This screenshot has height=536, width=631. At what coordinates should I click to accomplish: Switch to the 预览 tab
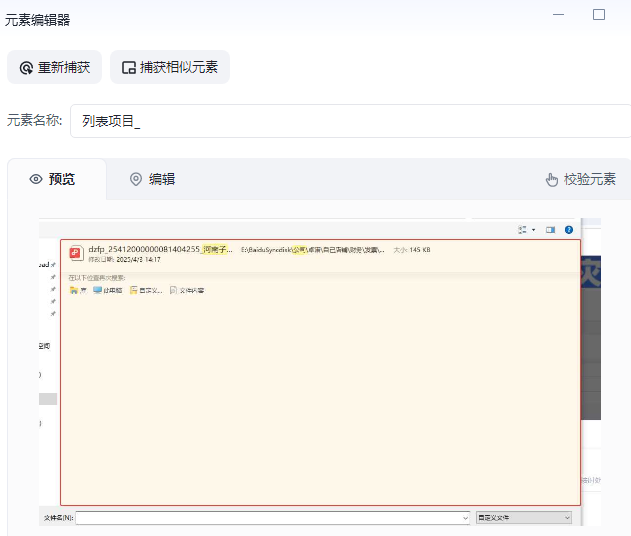click(53, 179)
